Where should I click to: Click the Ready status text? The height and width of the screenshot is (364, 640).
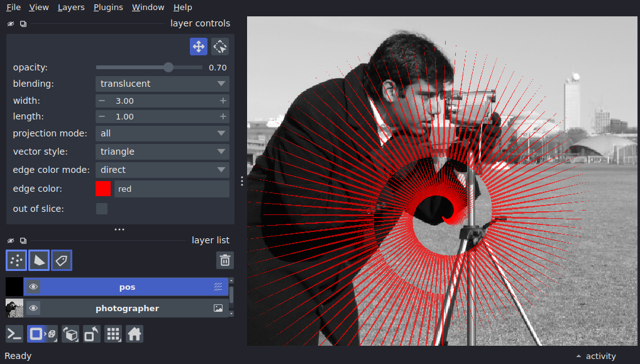18,356
